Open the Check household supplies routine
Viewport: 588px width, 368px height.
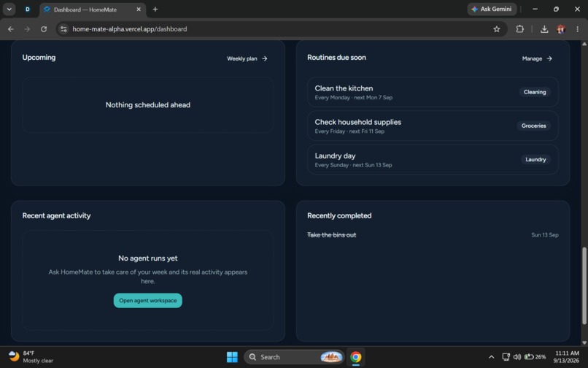coord(433,126)
